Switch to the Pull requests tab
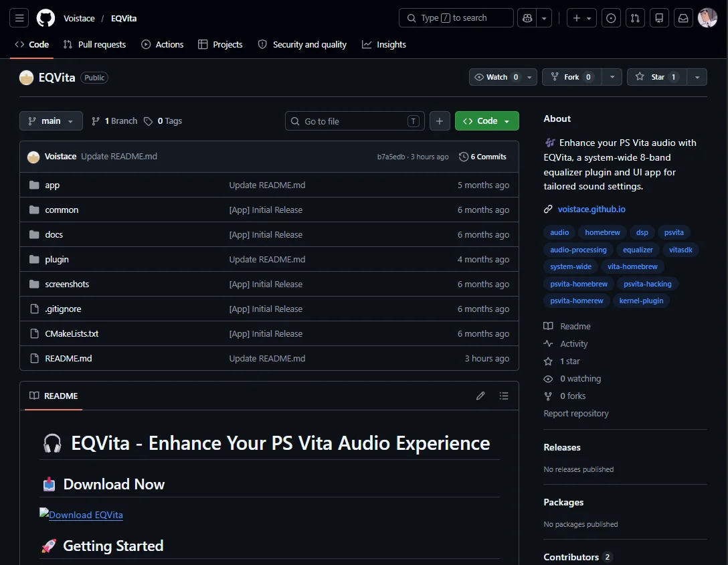The height and width of the screenshot is (565, 728). [95, 45]
